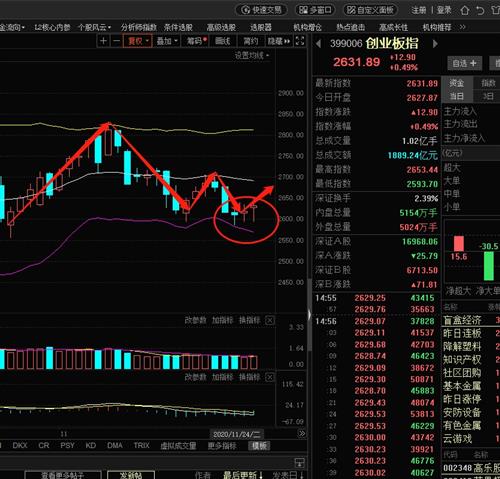Toggle fullscreen chart icon

300,41
